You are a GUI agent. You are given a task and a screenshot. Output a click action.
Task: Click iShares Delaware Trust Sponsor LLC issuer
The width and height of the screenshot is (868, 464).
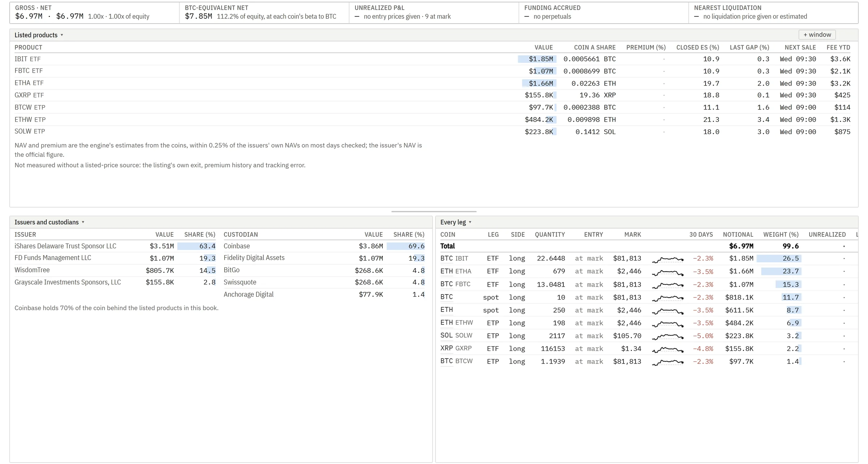click(x=65, y=246)
